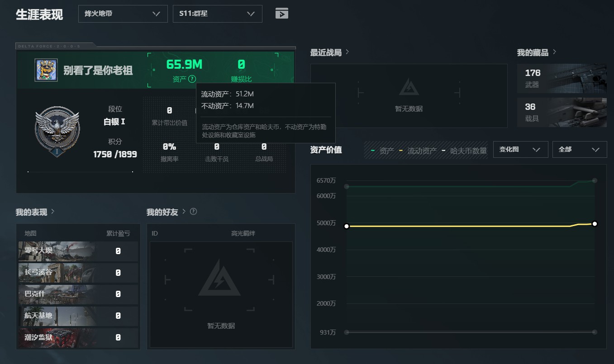This screenshot has width=614, height=364.
Task: Toggle the 资产 legend series
Action: (x=382, y=151)
